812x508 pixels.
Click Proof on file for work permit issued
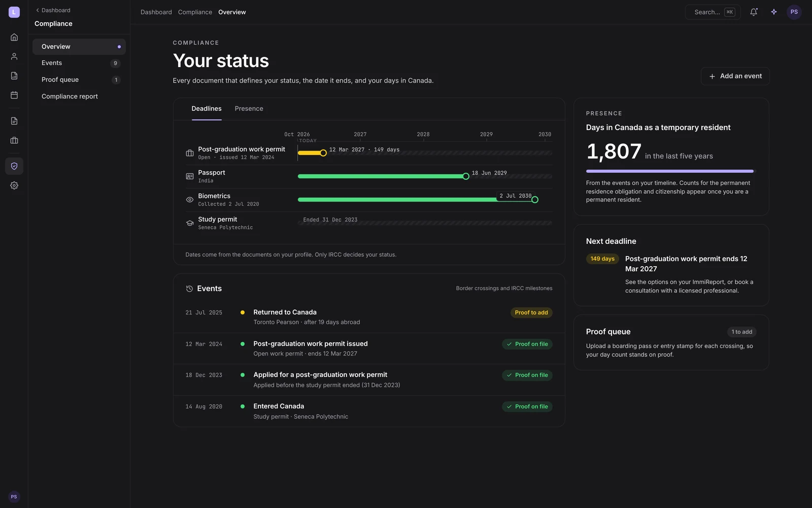[x=527, y=344]
